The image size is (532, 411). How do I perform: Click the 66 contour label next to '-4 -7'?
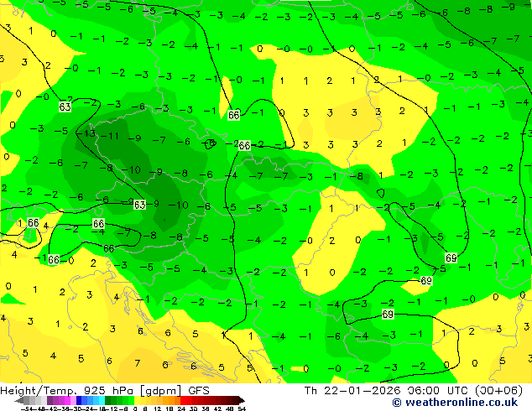[98, 224]
